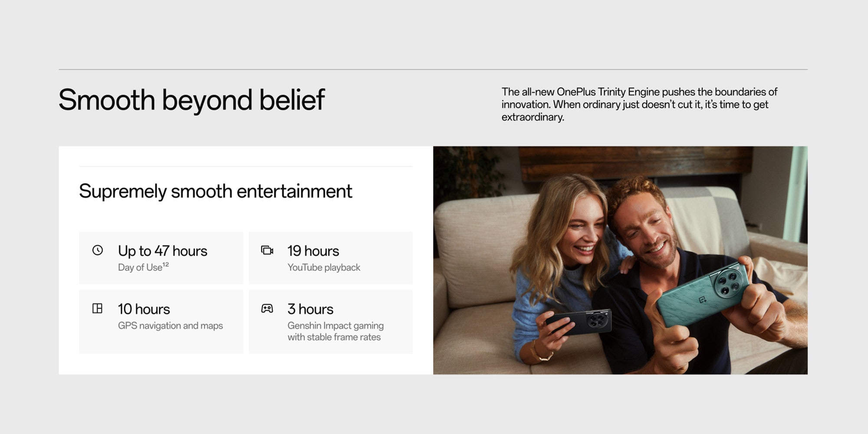Click the 'Supremely smooth entertainment' subheading
The width and height of the screenshot is (868, 434).
point(215,191)
